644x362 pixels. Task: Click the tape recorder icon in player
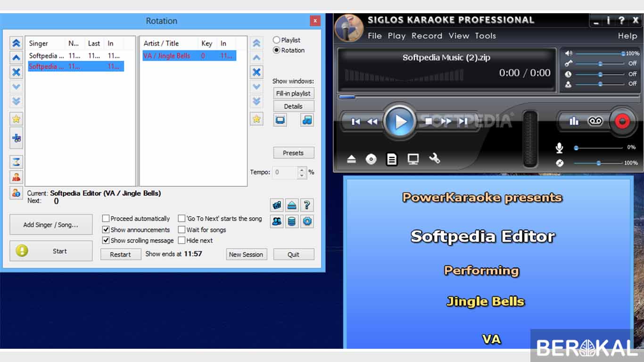click(595, 121)
